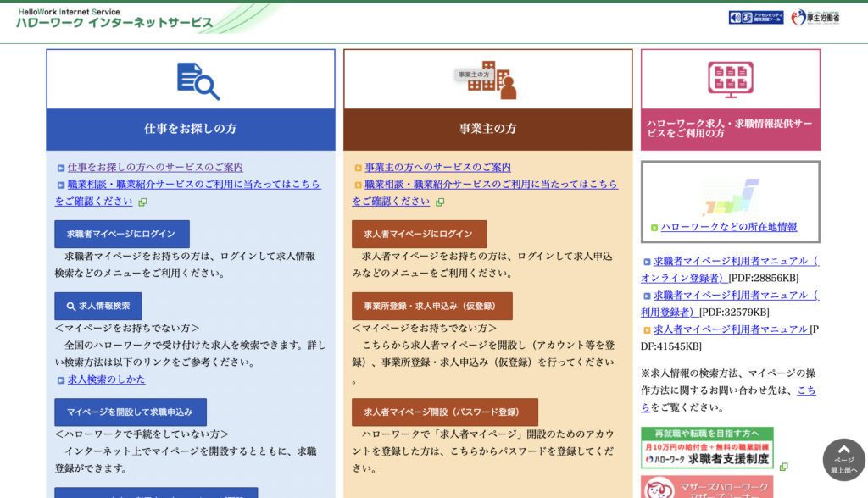Click 求職者マイページにログイン button
The height and width of the screenshot is (498, 868).
click(x=122, y=234)
